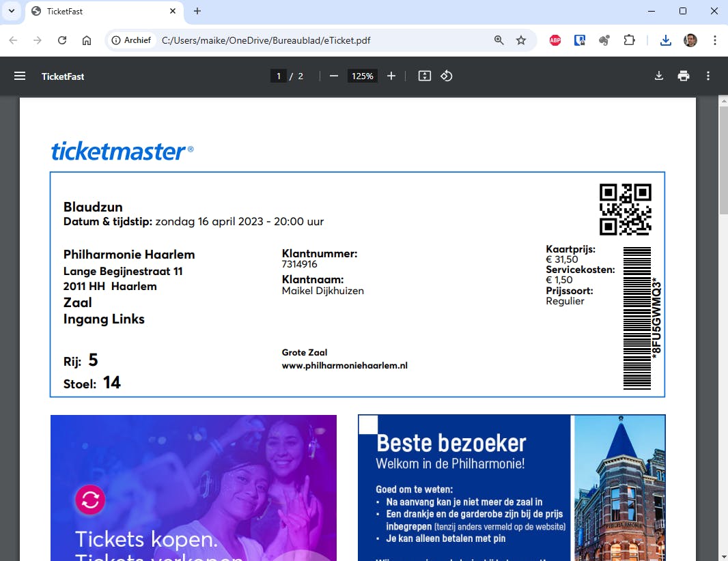Click the Blaudzun event title

pos(93,207)
